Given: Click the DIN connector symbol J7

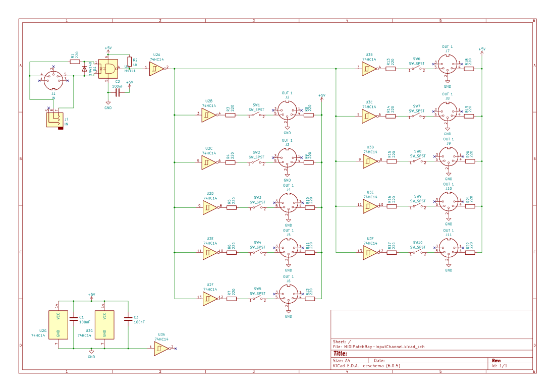Looking at the screenshot, I should (447, 64).
